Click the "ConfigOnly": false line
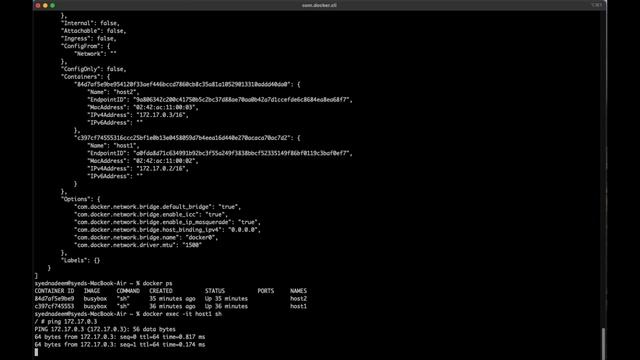This screenshot has height=360, width=640. pyautogui.click(x=93, y=69)
